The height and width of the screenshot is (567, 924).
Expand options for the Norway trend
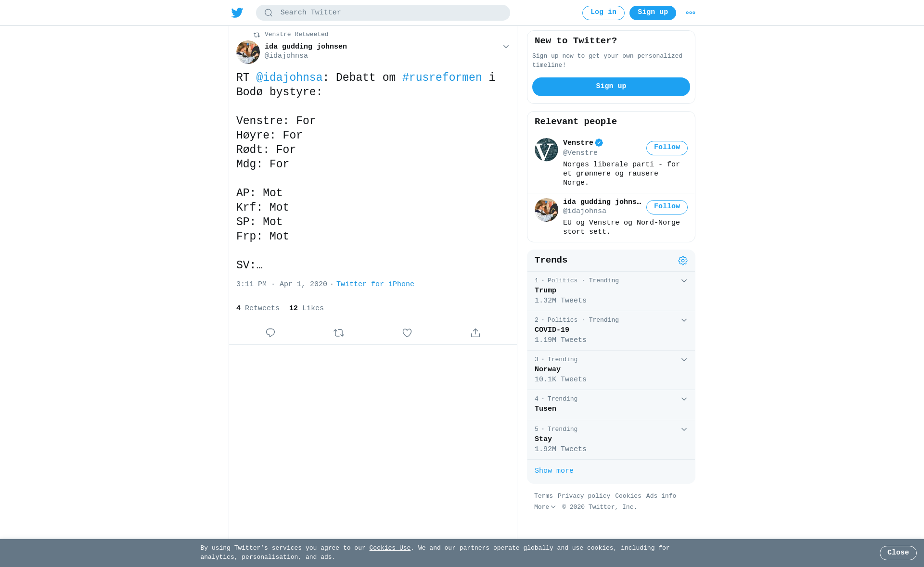click(x=684, y=360)
